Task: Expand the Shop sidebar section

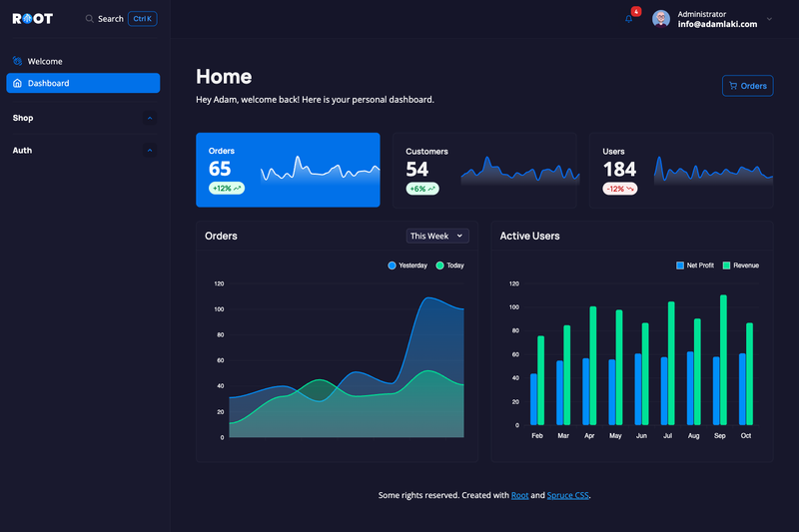Action: pos(83,118)
